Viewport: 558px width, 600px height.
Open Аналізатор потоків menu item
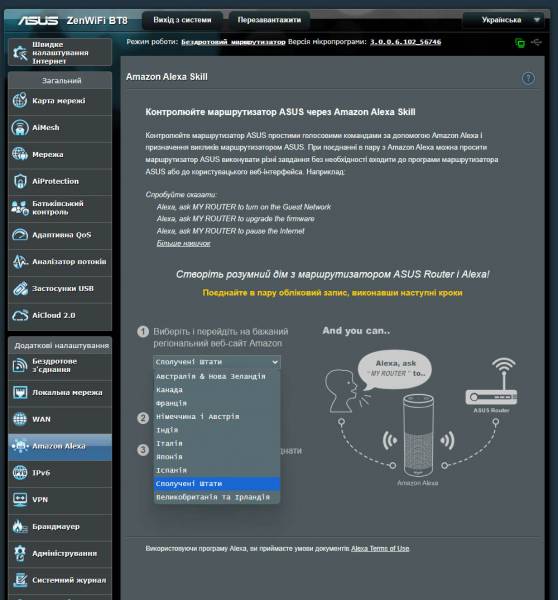coord(60,262)
